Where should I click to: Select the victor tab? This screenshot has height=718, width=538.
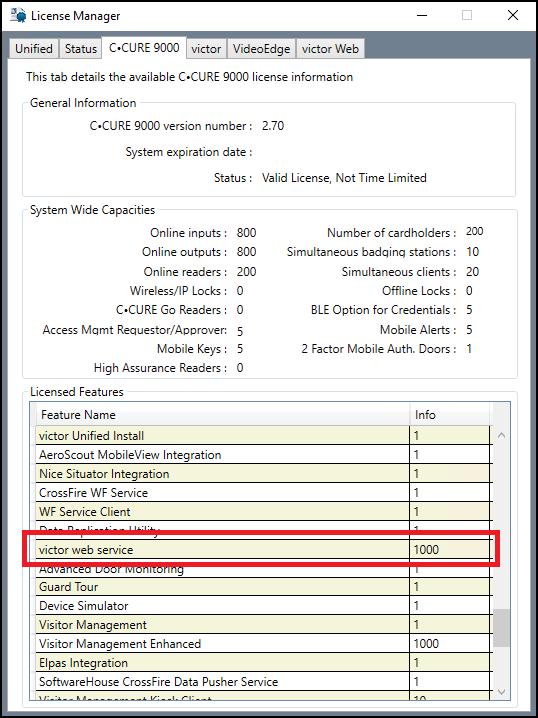pos(206,49)
